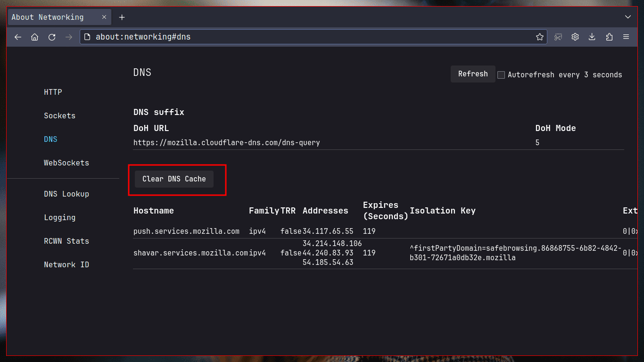Open Firefox settings via gear icon
Viewport: 644px width, 362px height.
pos(575,36)
